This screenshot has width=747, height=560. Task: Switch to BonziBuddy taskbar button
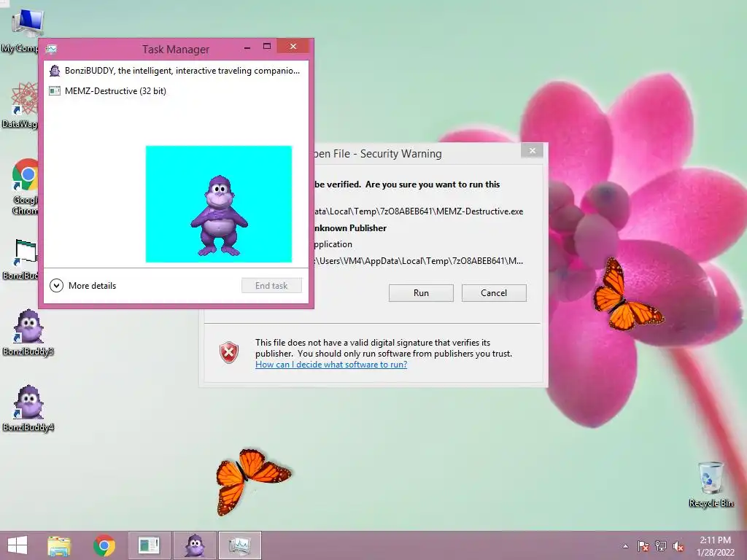pos(195,545)
